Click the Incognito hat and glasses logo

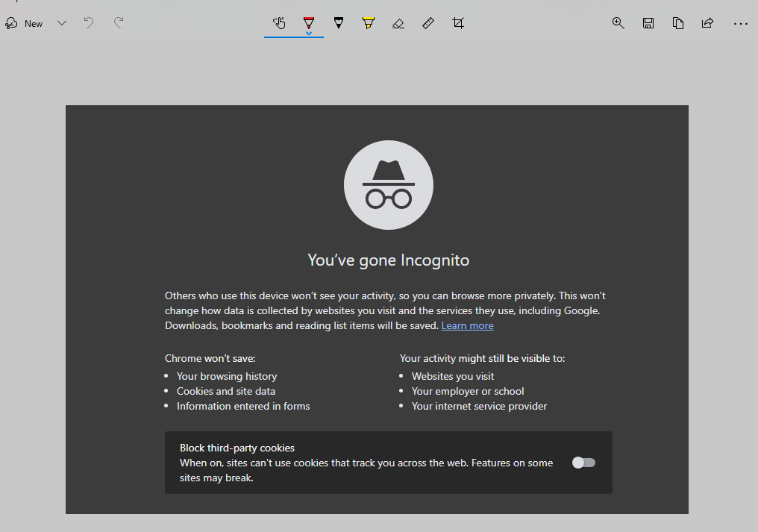pyautogui.click(x=389, y=185)
